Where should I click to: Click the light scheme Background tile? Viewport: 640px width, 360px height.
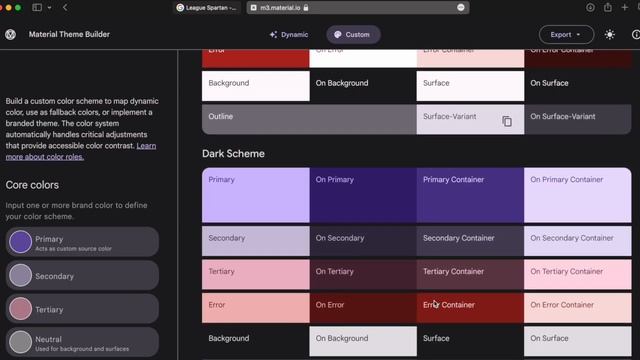click(x=256, y=86)
